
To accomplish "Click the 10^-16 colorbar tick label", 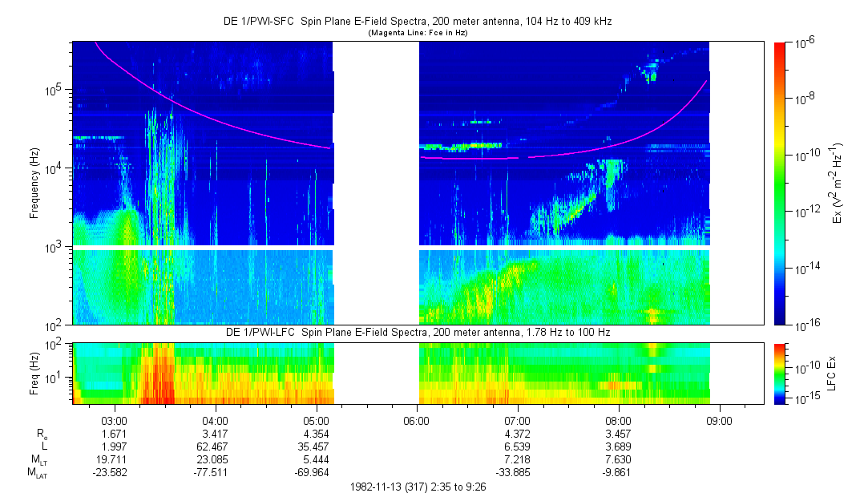I will [805, 325].
